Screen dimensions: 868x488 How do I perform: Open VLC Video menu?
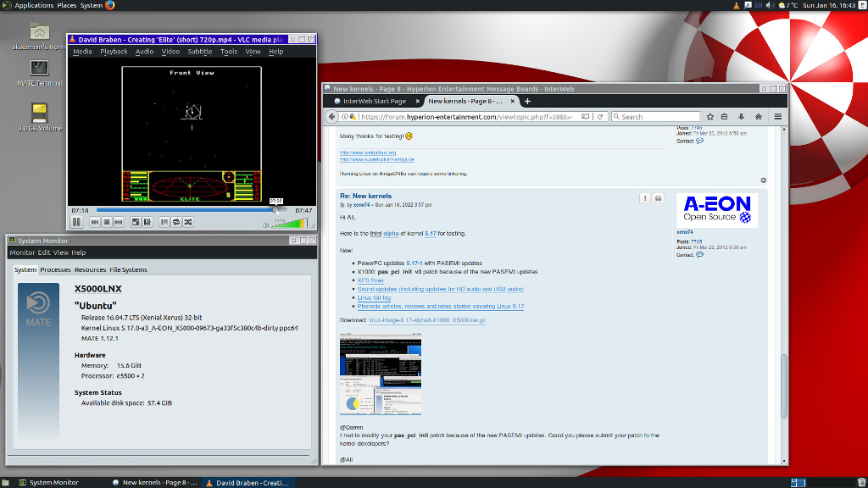[170, 52]
